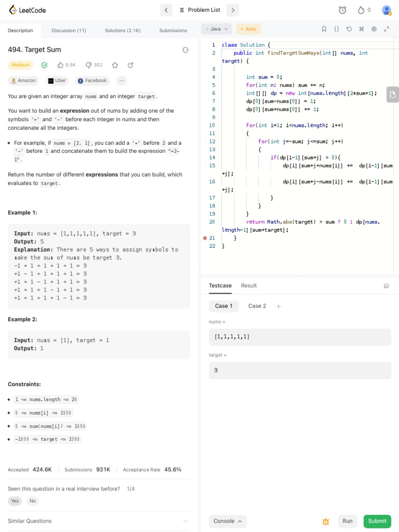Open the timer alarm clock icon

(x=342, y=10)
